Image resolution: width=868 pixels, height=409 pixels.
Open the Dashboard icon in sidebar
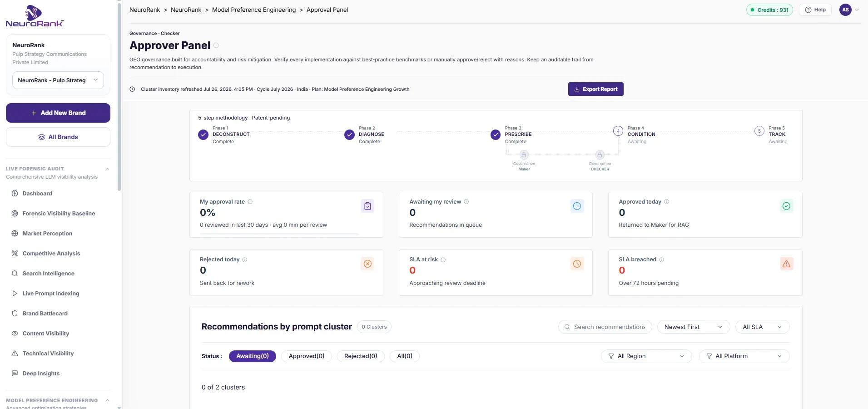click(15, 194)
